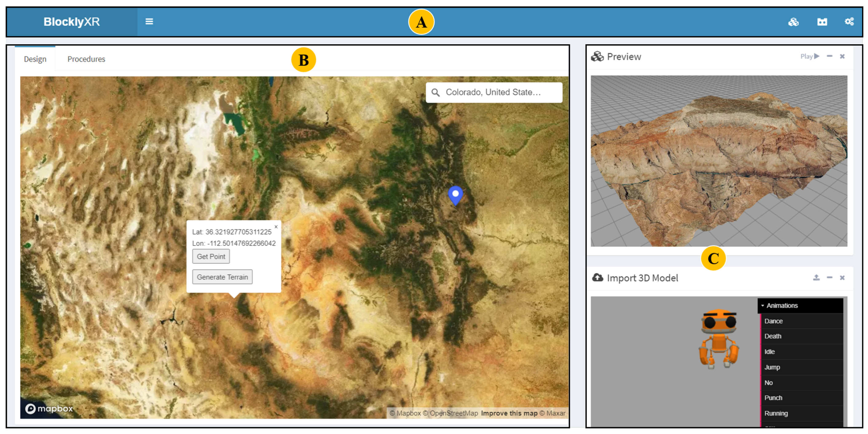Viewport: 868px width, 434px height.
Task: Switch to the Procedures tab
Action: [86, 59]
